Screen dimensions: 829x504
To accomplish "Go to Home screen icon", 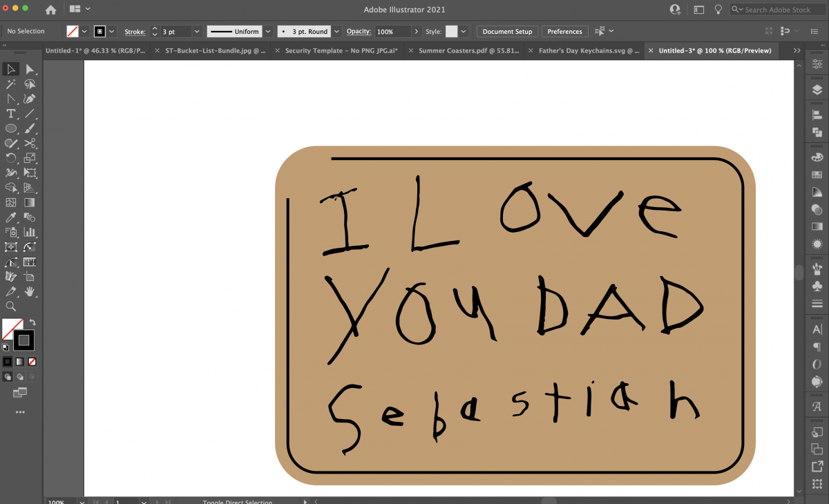I will [x=50, y=10].
